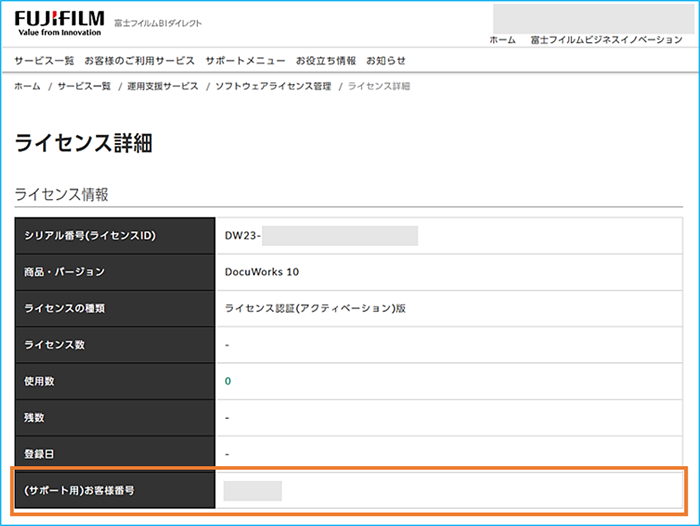The image size is (700, 526).
Task: Click ホーム in breadcrumb trail
Action: point(27,86)
